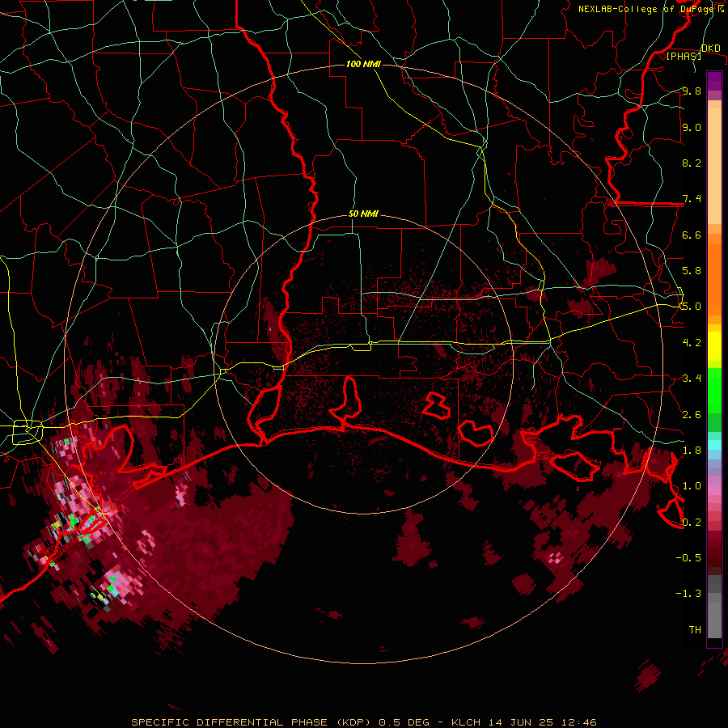Click the Specific Differential Phase caption text
The image size is (728, 728).
(x=364, y=722)
